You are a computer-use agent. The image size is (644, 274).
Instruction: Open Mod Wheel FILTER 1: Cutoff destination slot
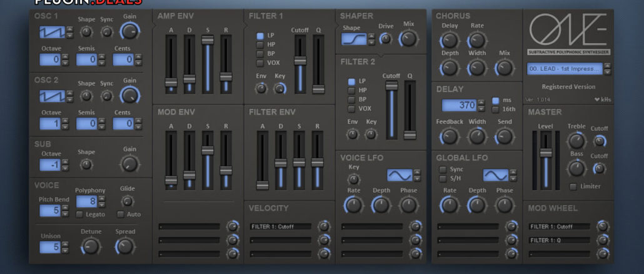(x=560, y=226)
